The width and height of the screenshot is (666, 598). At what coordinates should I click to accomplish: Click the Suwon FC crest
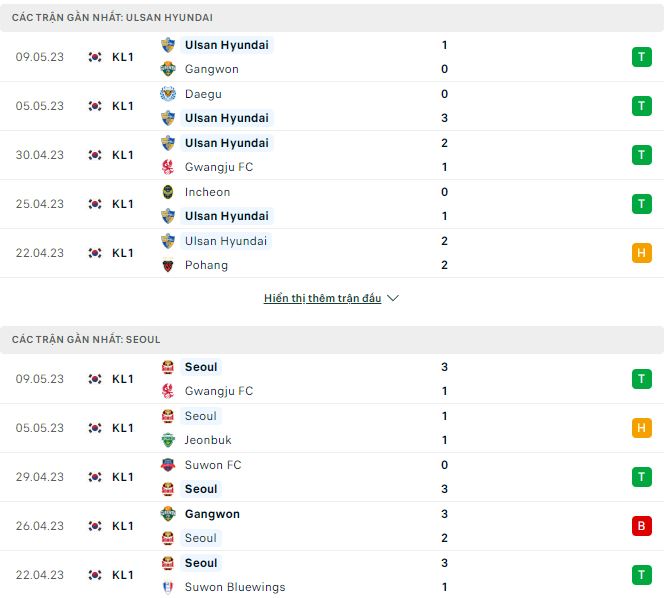point(168,465)
